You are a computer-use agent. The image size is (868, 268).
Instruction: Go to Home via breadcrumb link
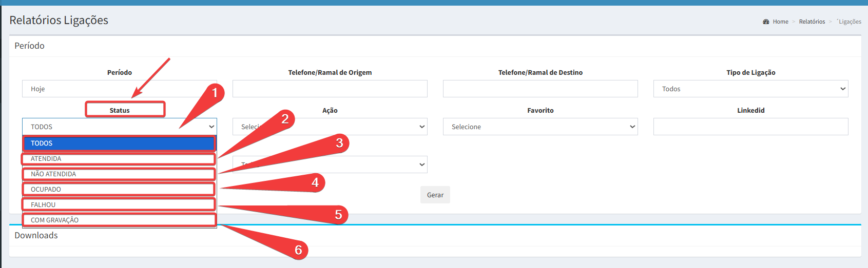point(780,22)
